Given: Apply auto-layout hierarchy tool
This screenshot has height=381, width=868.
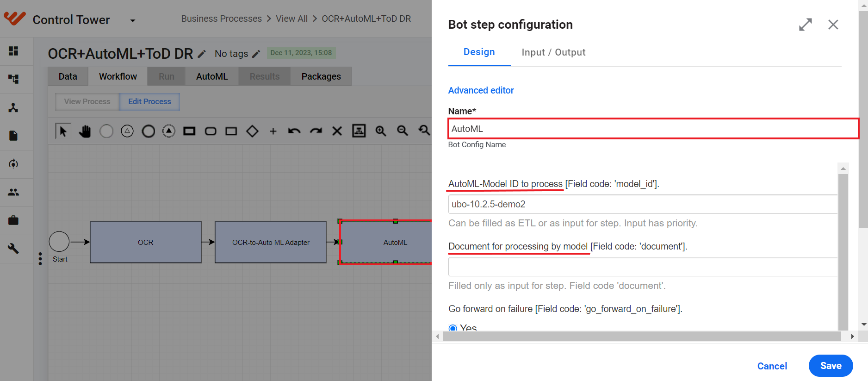Looking at the screenshot, I should tap(359, 131).
